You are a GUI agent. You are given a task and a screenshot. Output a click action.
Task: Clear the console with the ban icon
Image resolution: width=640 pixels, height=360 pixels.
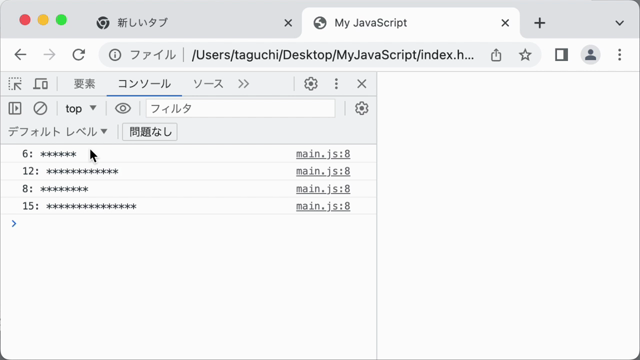point(40,108)
